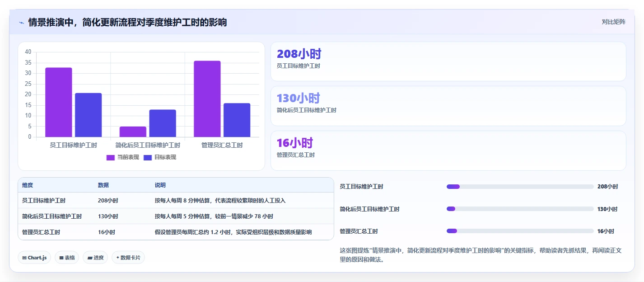Screen dimensions: 644x282
Task: Click the blue 目标表现 legend swatch
Action: pyautogui.click(x=148, y=157)
